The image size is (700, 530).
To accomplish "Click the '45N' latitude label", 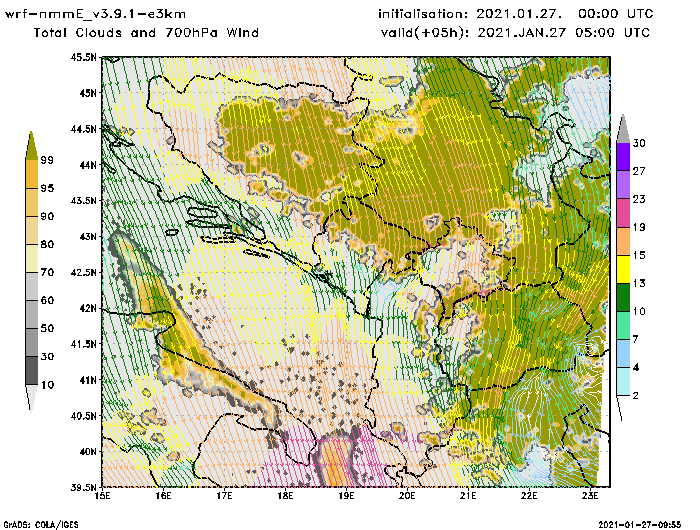I will (x=88, y=93).
